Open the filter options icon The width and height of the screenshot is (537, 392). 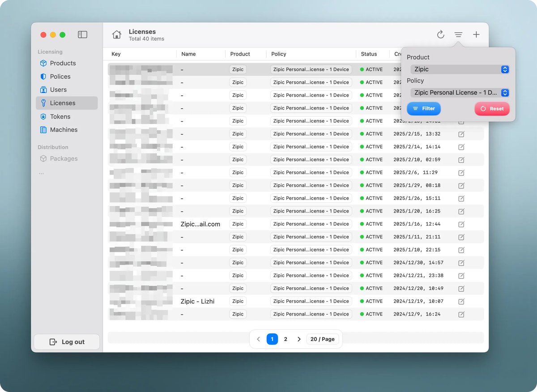(458, 35)
